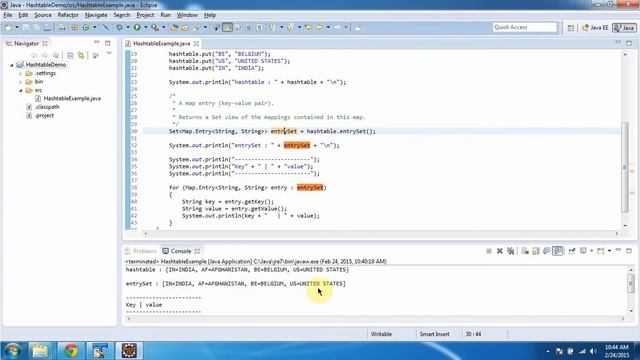
Task: Click the Next Annotation icon
Action: (x=273, y=28)
